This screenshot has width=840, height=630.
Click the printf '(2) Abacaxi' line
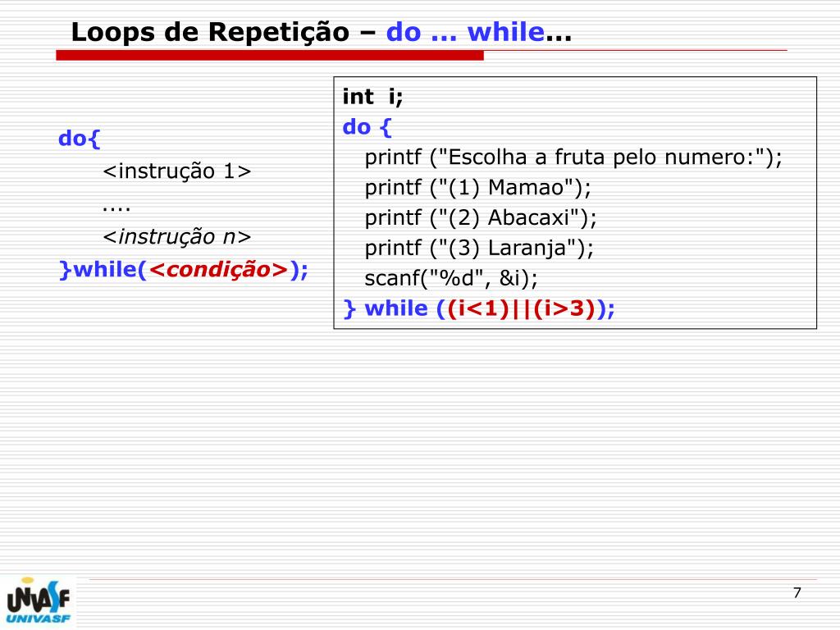(x=481, y=218)
